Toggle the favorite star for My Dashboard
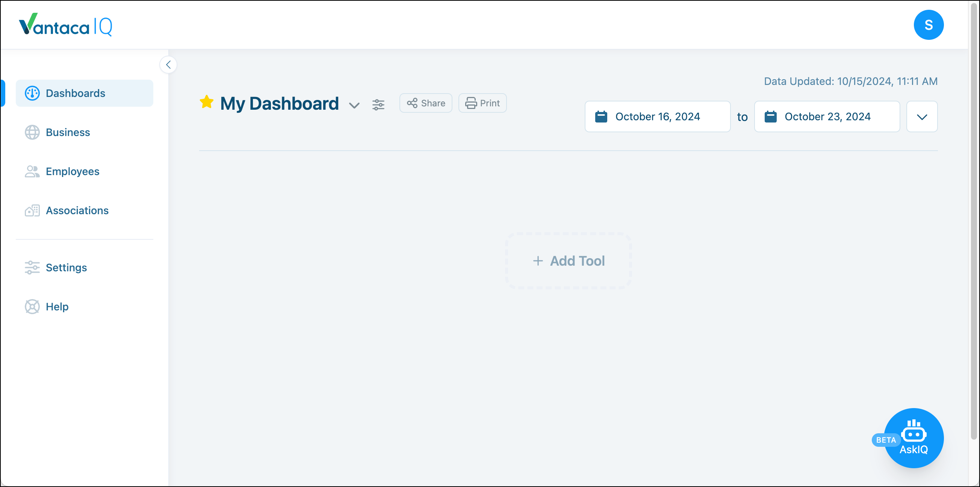This screenshot has width=980, height=487. click(x=207, y=102)
